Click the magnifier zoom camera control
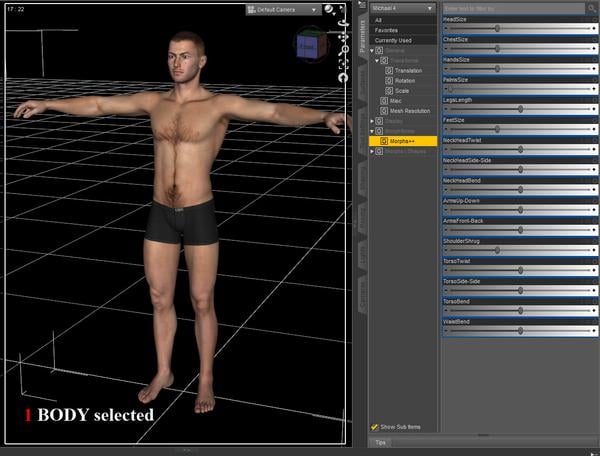Viewport: 600px width, 456px height. tap(343, 50)
